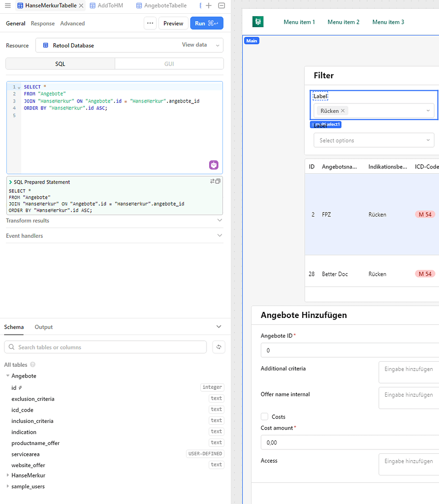Refresh the database schema
Screen dimensions: 439x504
(x=219, y=347)
